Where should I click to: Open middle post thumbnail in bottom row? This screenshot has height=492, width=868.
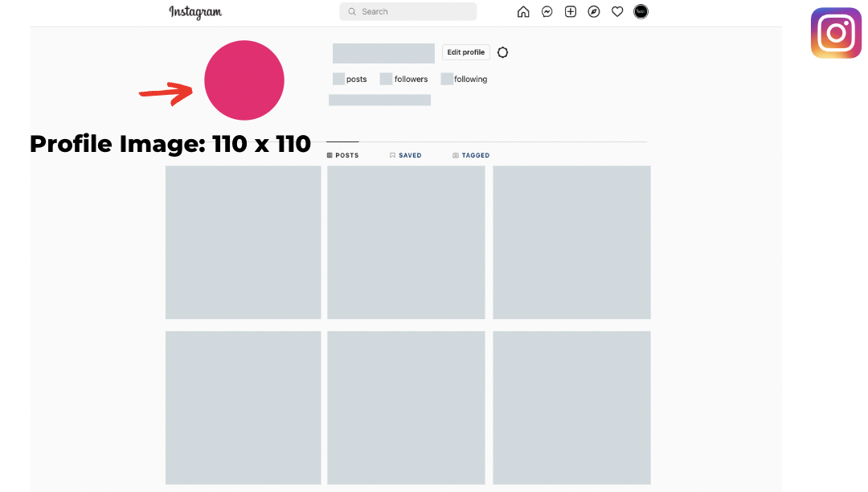pyautogui.click(x=406, y=408)
